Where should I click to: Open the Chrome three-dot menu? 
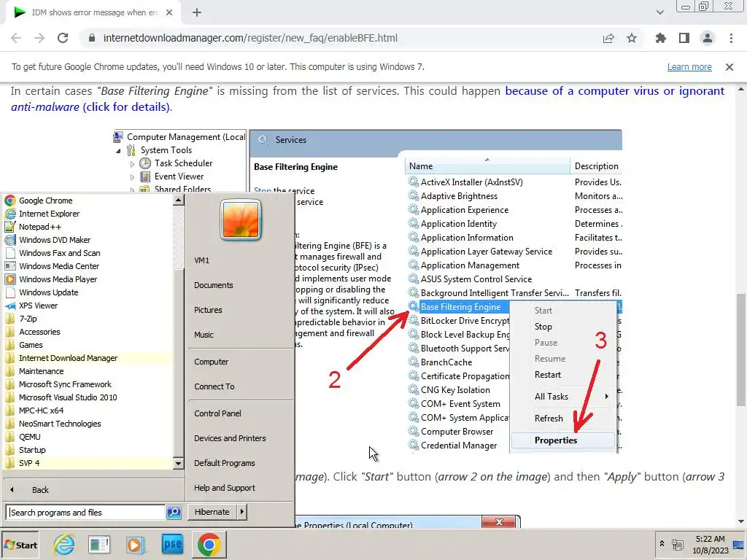pos(731,38)
